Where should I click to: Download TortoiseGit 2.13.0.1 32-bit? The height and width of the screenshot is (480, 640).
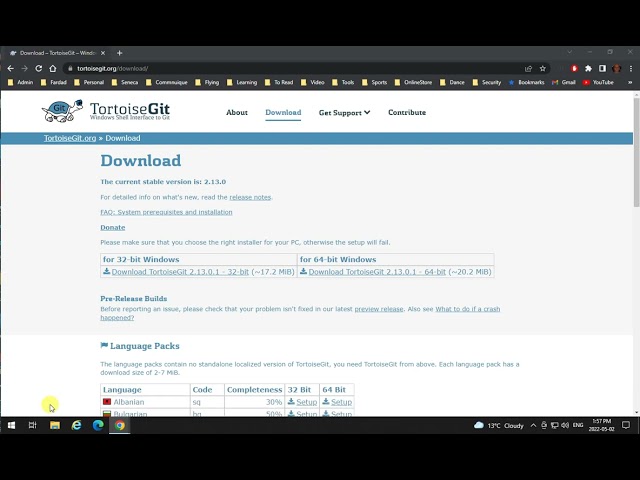[x=180, y=272]
